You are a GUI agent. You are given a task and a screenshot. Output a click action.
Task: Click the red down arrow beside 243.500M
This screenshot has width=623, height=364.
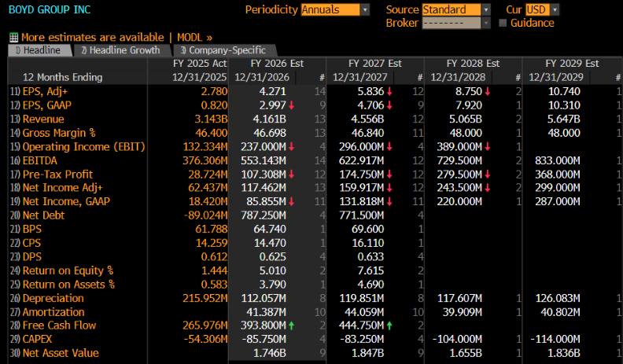(x=488, y=188)
